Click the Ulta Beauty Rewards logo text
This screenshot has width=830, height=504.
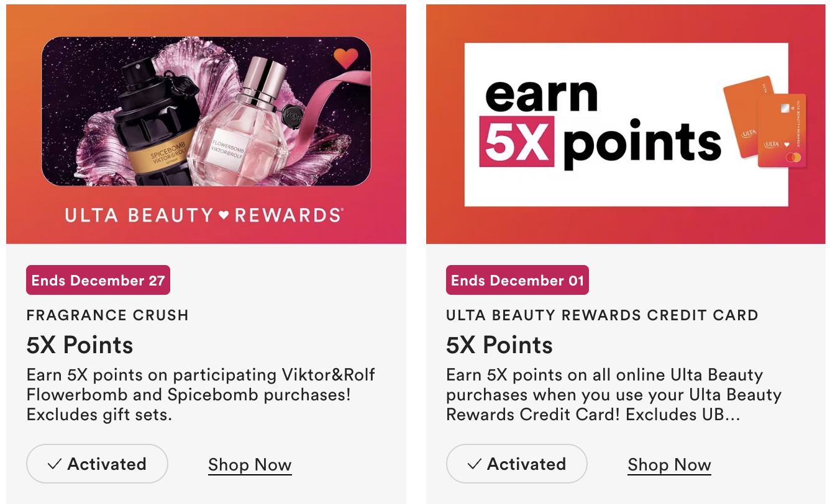[204, 215]
